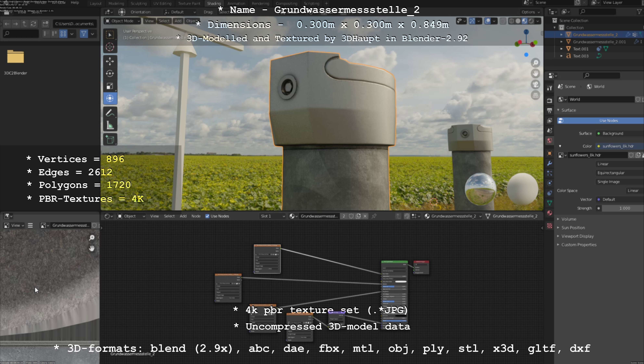Open the Object Mode dropdown
This screenshot has width=644, height=364.
point(122,21)
